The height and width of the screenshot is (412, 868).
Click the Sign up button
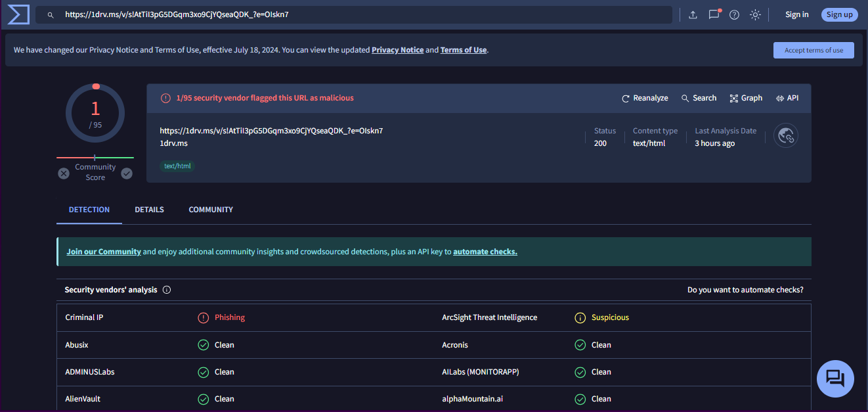840,14
